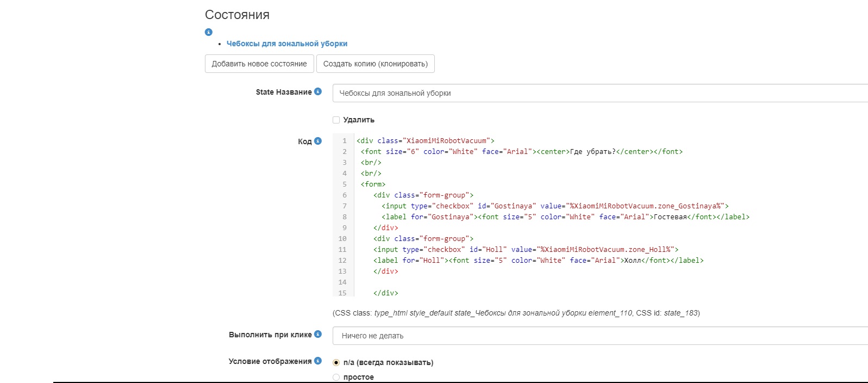Click the Gostinaya checkbox input code line

554,206
